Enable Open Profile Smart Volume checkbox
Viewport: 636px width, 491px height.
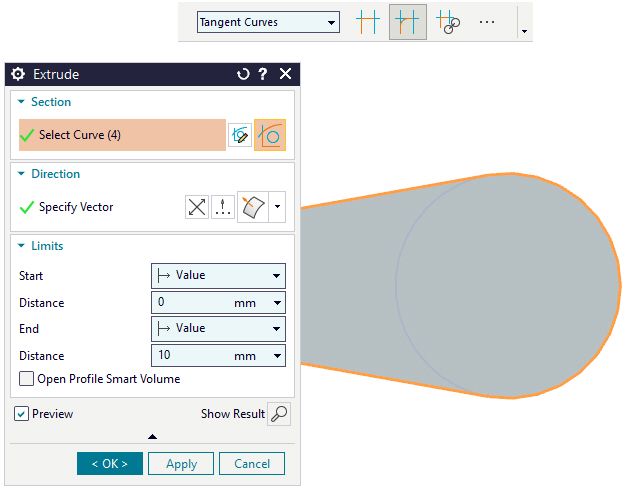pyautogui.click(x=26, y=379)
